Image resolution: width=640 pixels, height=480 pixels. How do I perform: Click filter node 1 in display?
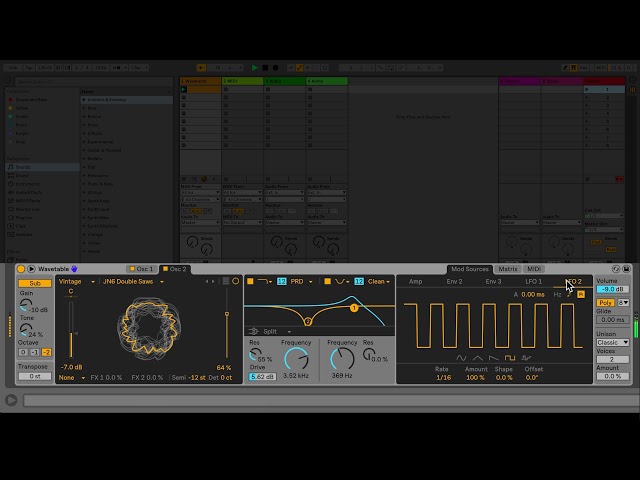click(354, 308)
